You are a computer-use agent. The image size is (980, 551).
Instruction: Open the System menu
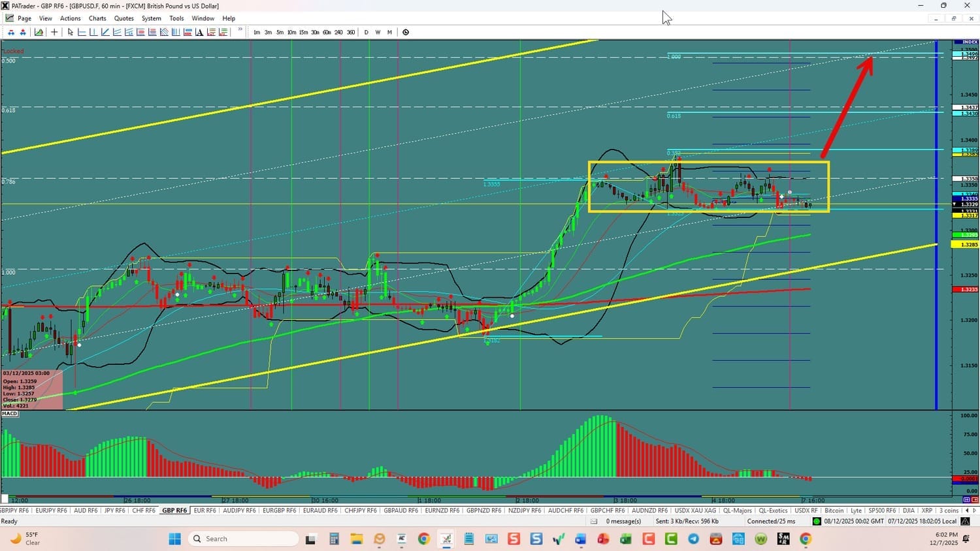point(151,18)
